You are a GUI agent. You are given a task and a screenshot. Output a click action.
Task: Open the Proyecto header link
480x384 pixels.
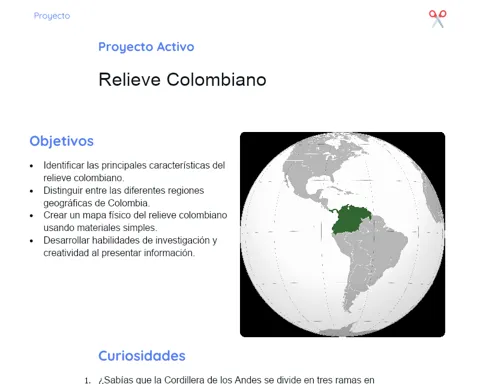(x=52, y=16)
